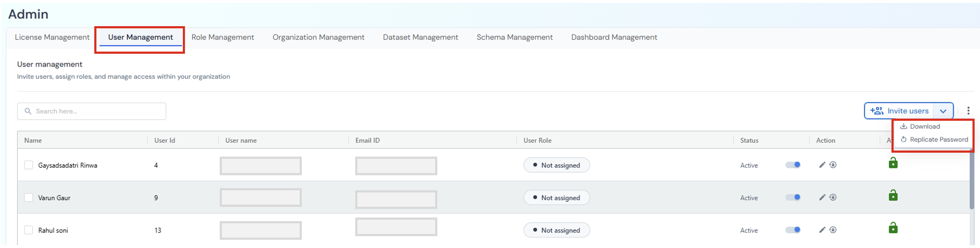
Task: Select Download from the options menu
Action: pyautogui.click(x=924, y=126)
